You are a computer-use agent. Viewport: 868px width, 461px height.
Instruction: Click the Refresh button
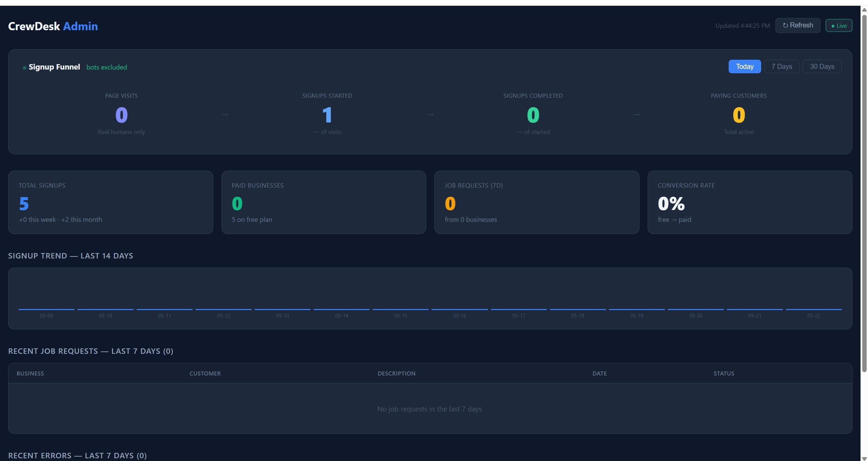(797, 25)
